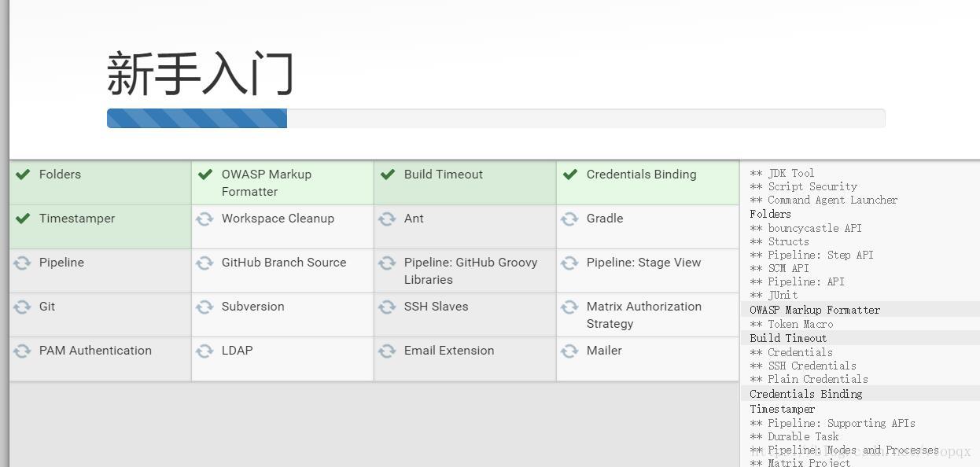Click '** Structs' log entry
The height and width of the screenshot is (467, 980).
(779, 241)
